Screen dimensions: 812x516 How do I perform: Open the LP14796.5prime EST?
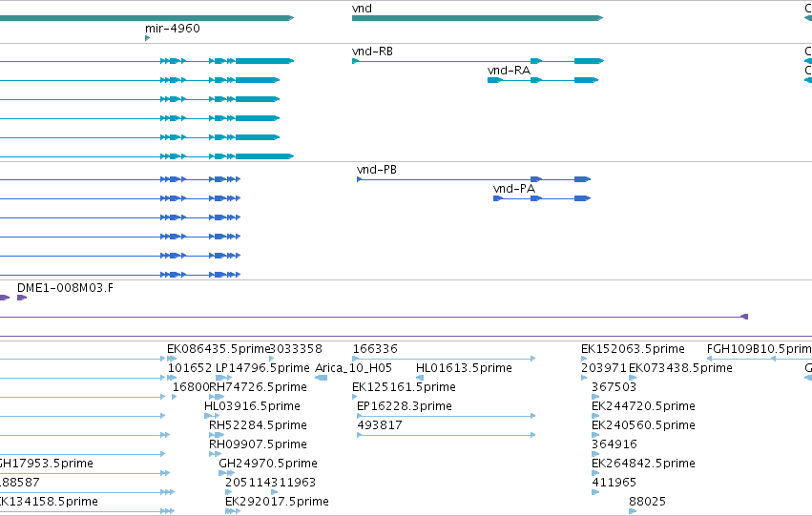pos(223,378)
